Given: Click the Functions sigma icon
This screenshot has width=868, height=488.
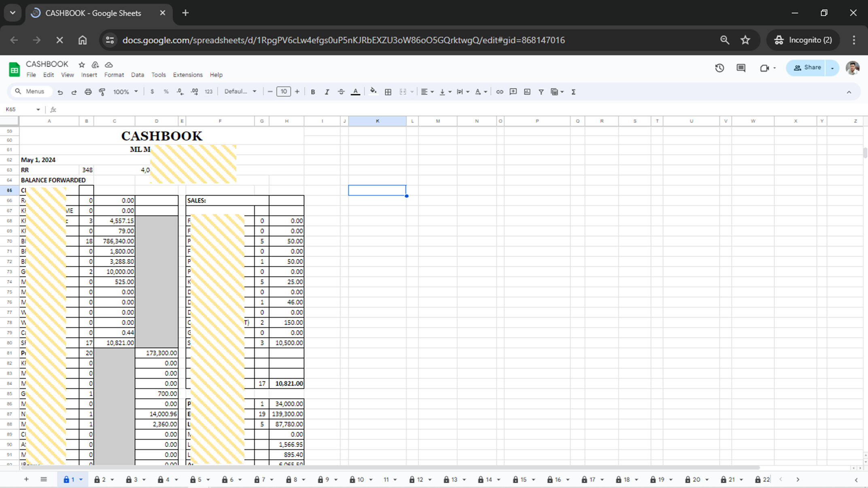Looking at the screenshot, I should (573, 92).
